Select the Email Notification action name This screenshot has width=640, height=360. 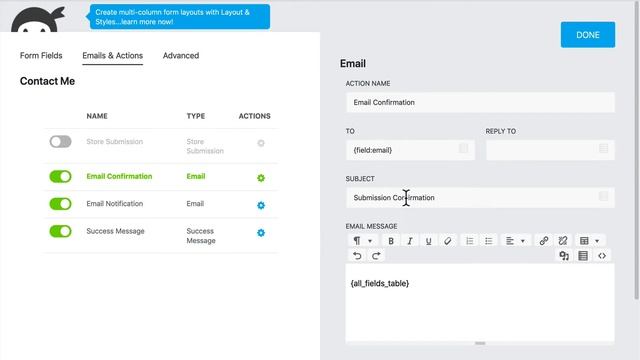click(x=115, y=204)
